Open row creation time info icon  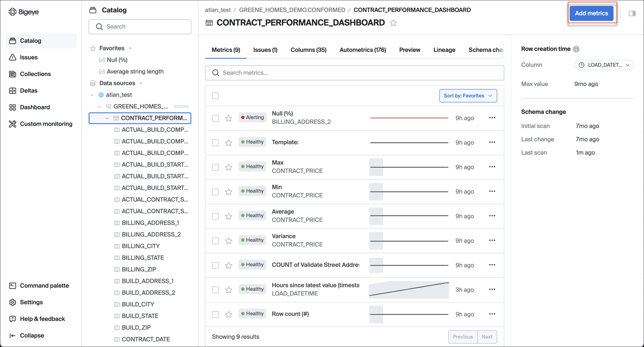(576, 49)
